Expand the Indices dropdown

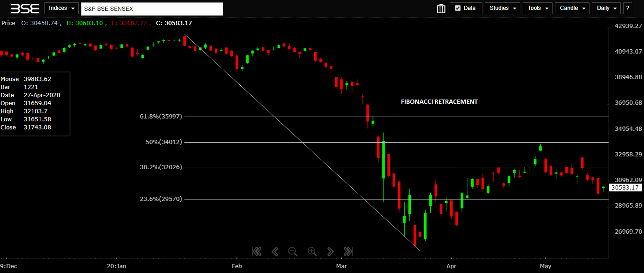pos(62,9)
